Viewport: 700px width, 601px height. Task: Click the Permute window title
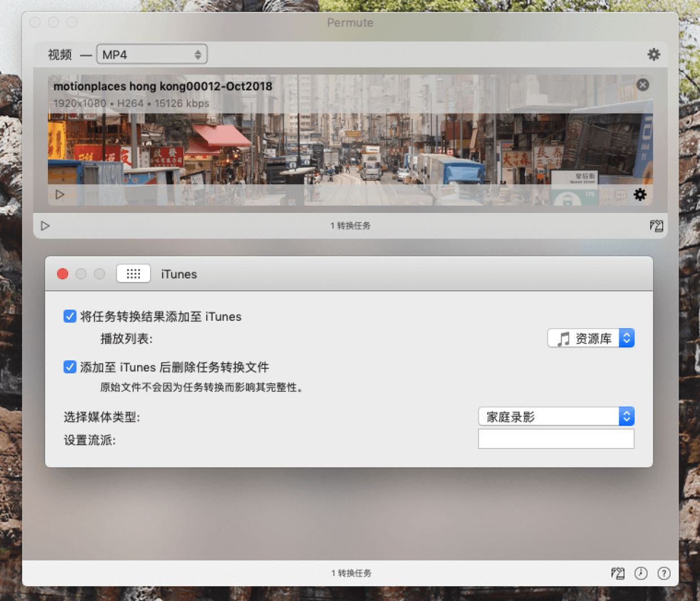pos(350,23)
